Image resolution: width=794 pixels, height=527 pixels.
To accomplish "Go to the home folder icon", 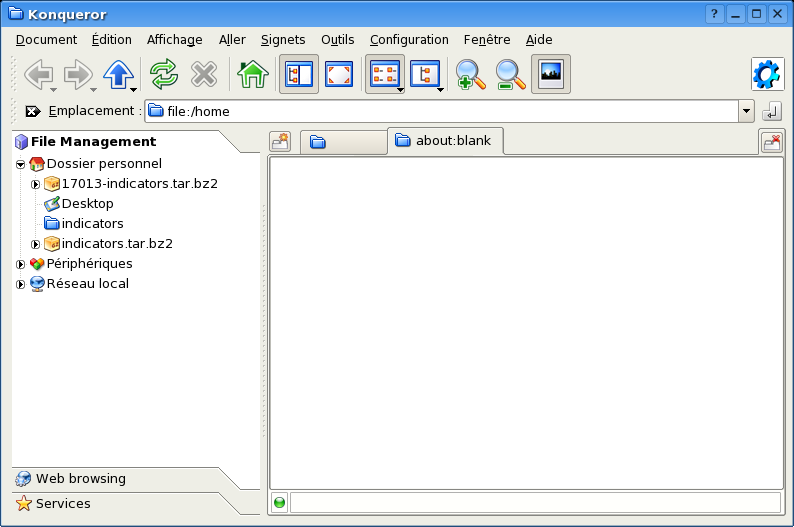I will point(253,74).
